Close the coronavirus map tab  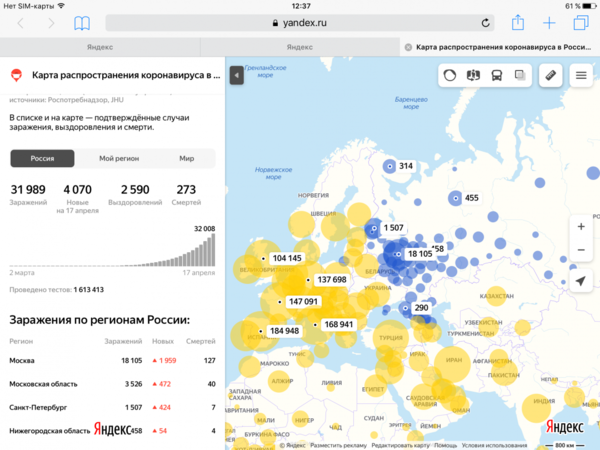tap(408, 47)
